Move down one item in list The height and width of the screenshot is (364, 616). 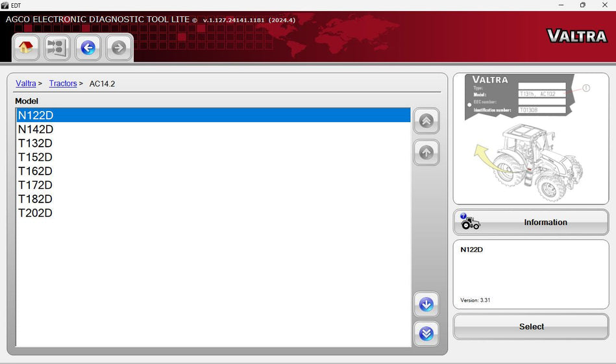426,304
